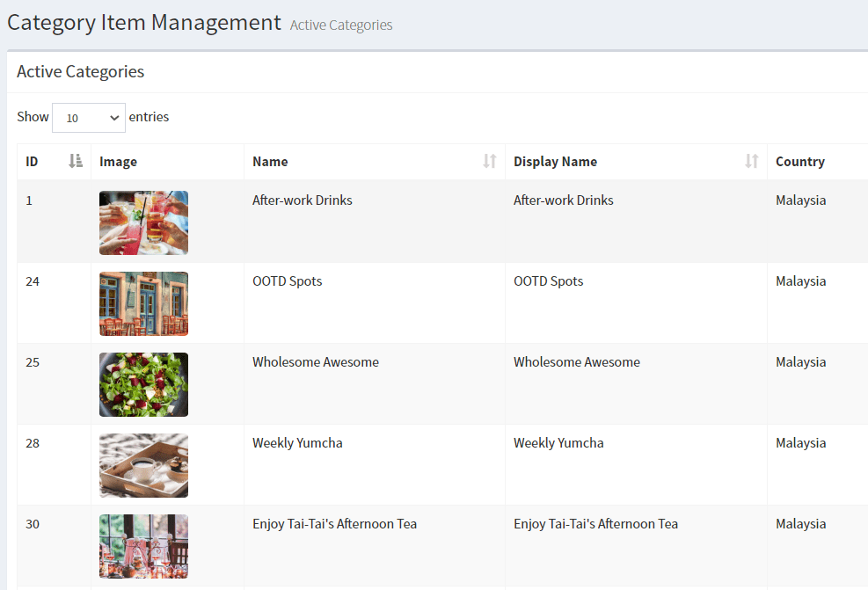Open the Show entries dropdown

click(89, 118)
